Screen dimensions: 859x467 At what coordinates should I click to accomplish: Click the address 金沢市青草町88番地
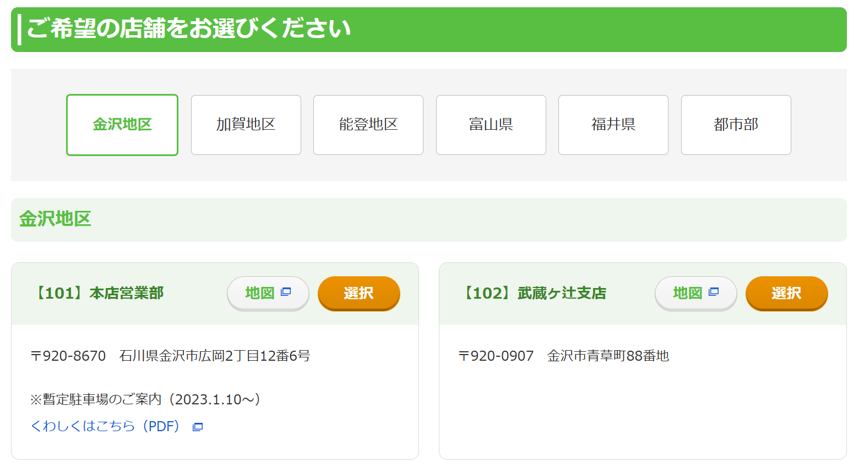click(608, 356)
